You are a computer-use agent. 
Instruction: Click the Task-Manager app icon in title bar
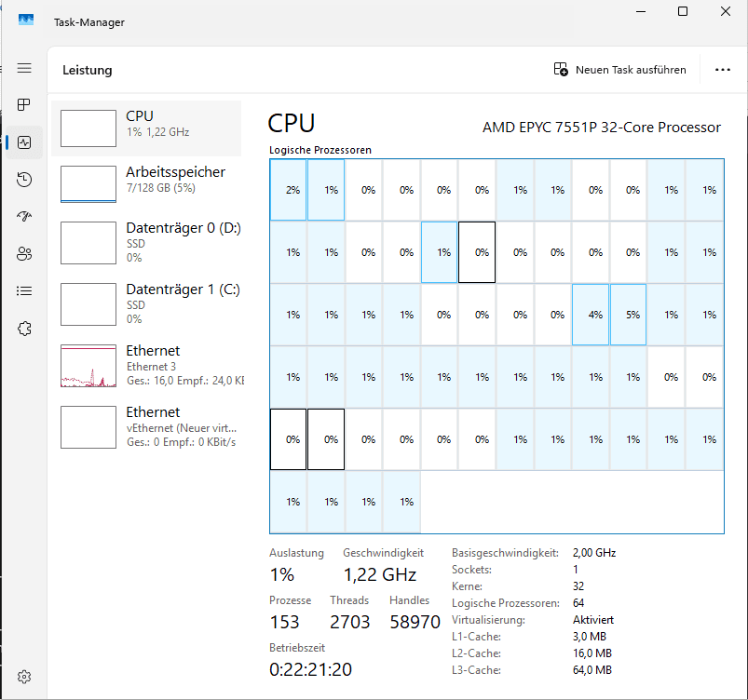(x=26, y=20)
